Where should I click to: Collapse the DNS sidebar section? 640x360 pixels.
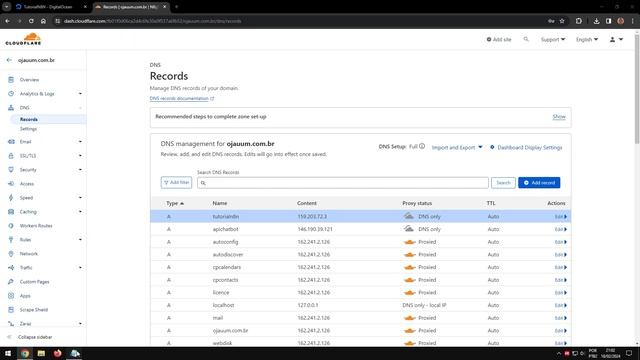click(80, 108)
